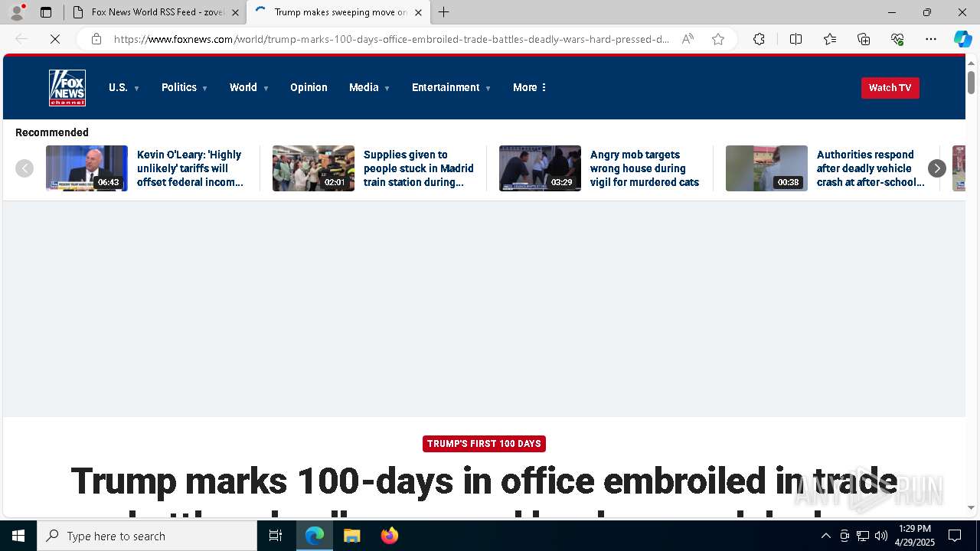Click the page vertical scrollbar thumb

(971, 82)
